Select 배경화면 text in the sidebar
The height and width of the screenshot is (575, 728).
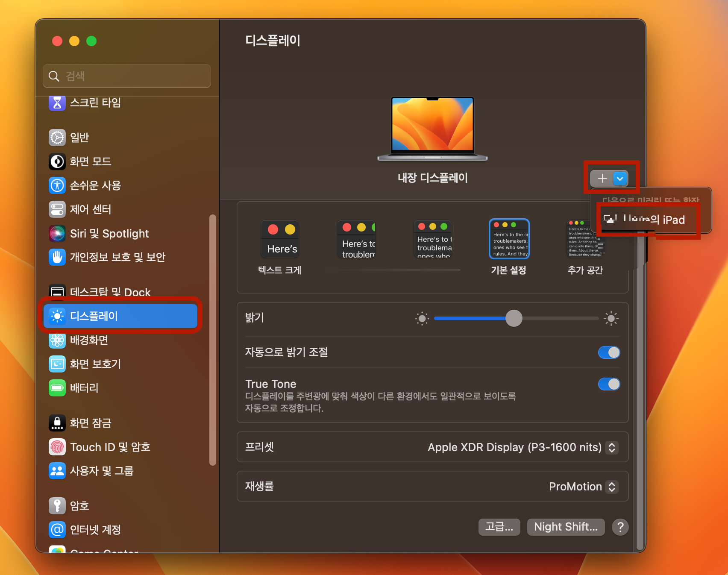click(x=89, y=340)
